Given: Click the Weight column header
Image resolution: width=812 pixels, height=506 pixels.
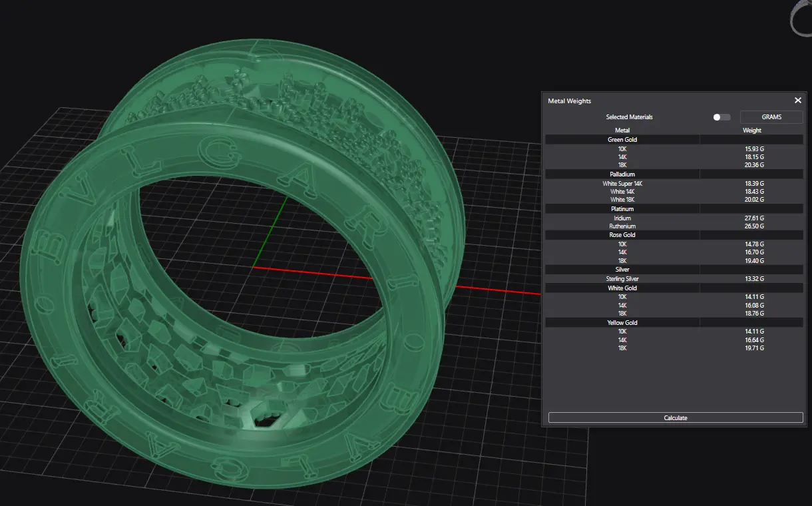Looking at the screenshot, I should (x=752, y=130).
